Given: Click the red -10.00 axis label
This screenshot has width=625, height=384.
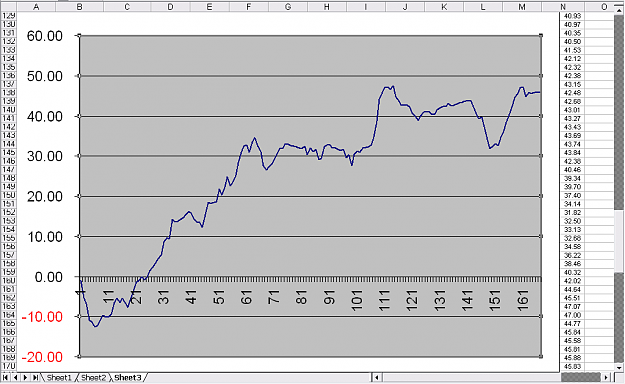Looking at the screenshot, I should [x=42, y=317].
